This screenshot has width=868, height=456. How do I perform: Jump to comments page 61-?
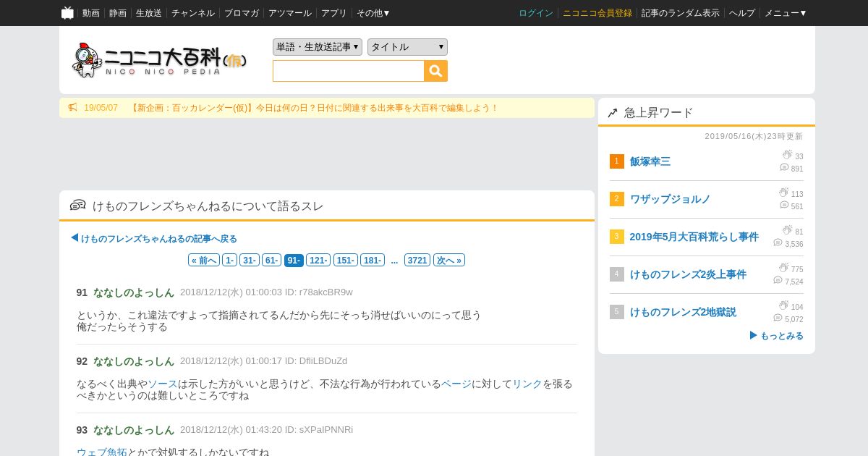point(271,260)
